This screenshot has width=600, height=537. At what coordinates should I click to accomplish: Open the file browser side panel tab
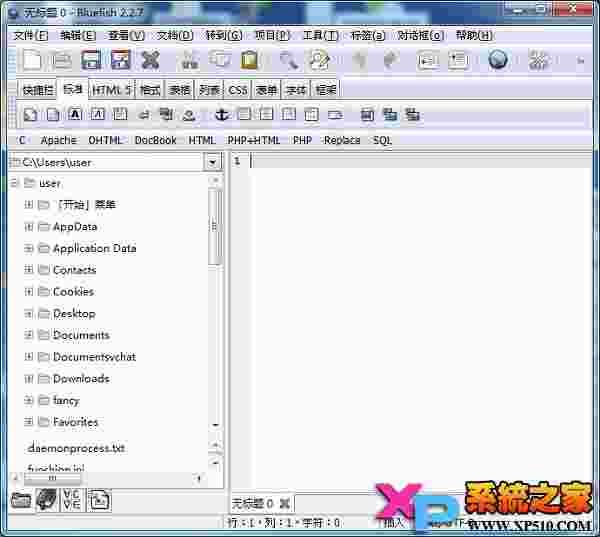(x=21, y=500)
